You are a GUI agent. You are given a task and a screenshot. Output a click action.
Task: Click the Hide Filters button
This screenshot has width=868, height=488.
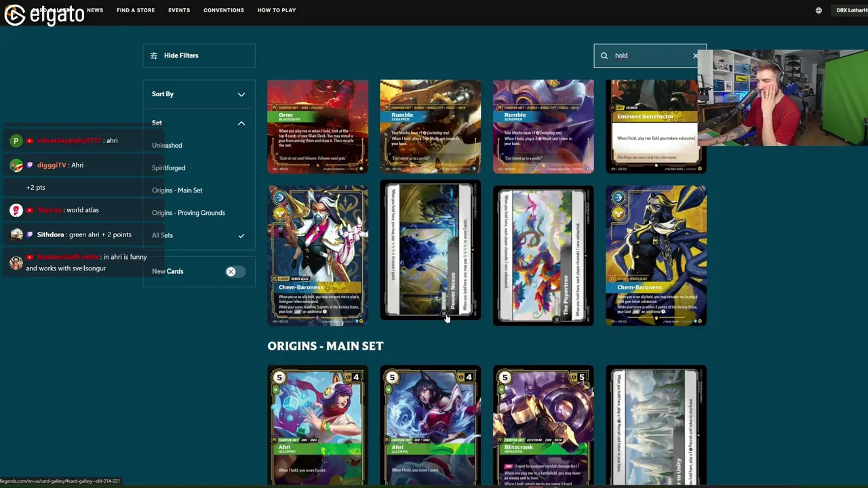coord(199,56)
